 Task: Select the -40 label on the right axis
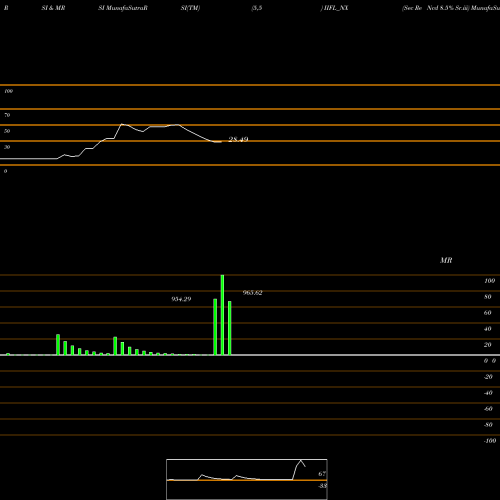click(x=488, y=393)
